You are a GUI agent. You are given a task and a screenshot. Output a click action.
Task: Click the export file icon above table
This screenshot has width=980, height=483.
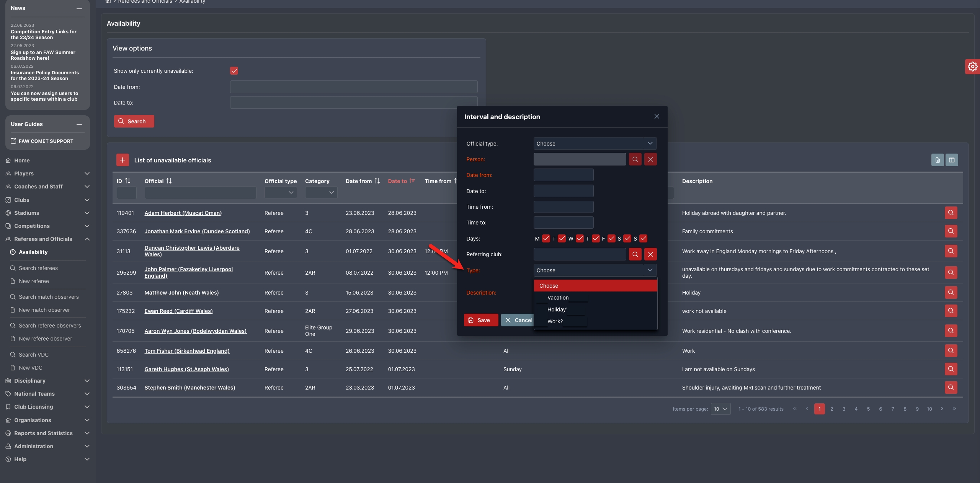coord(938,160)
